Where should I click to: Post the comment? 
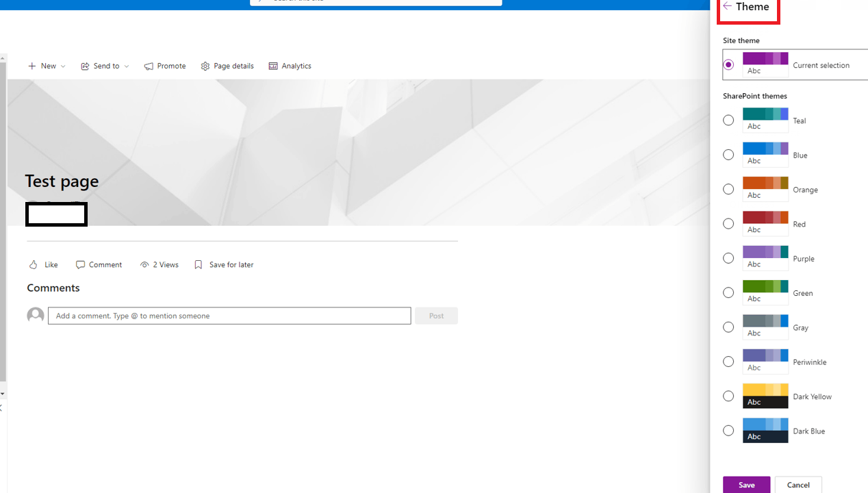436,316
